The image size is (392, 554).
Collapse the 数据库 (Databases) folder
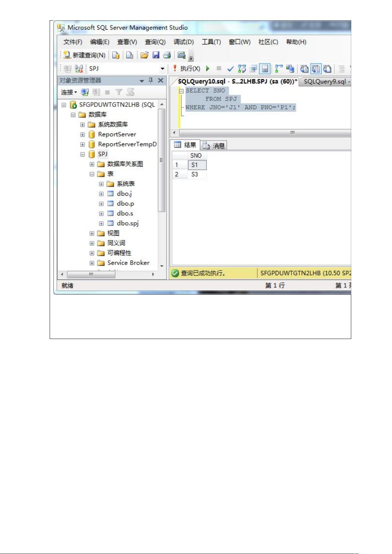[x=73, y=115]
